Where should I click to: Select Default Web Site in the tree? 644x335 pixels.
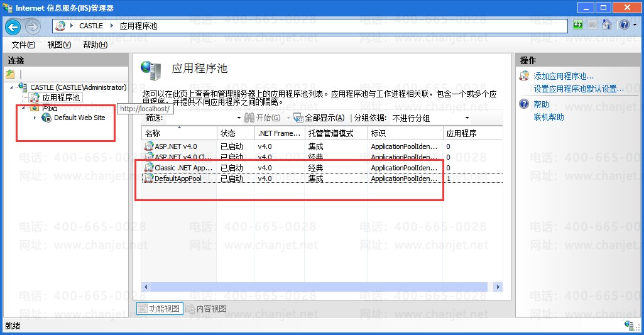[x=80, y=118]
